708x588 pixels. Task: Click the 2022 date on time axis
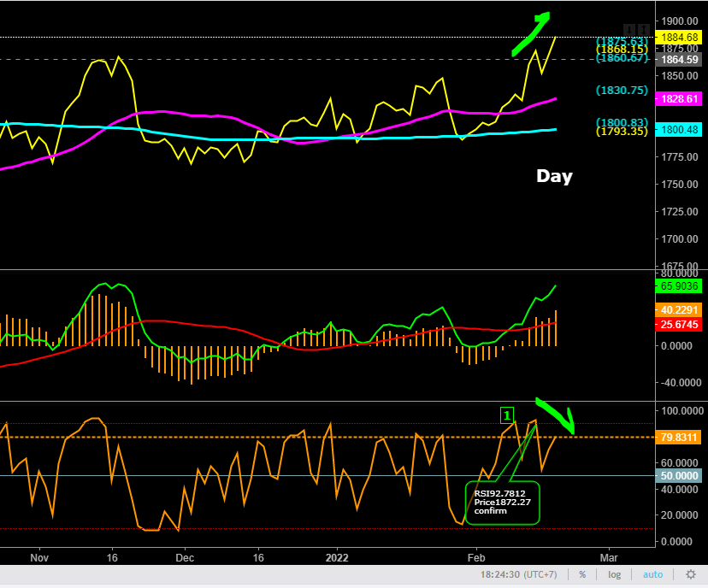click(x=337, y=558)
